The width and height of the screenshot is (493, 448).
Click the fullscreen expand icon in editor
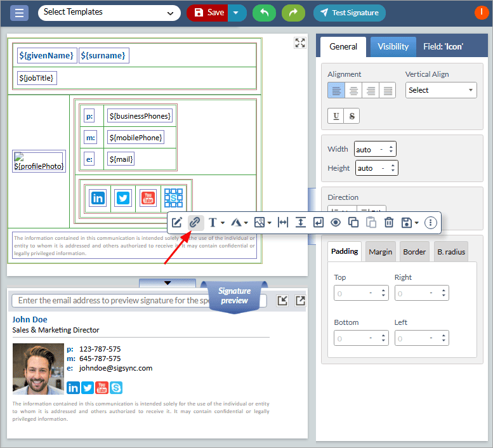(x=300, y=43)
